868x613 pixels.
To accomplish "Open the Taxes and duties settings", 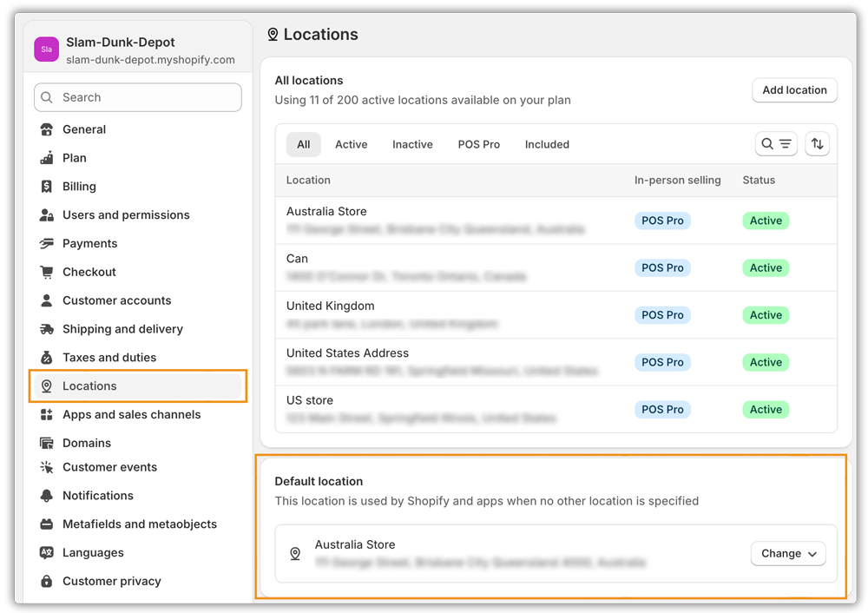I will [109, 358].
